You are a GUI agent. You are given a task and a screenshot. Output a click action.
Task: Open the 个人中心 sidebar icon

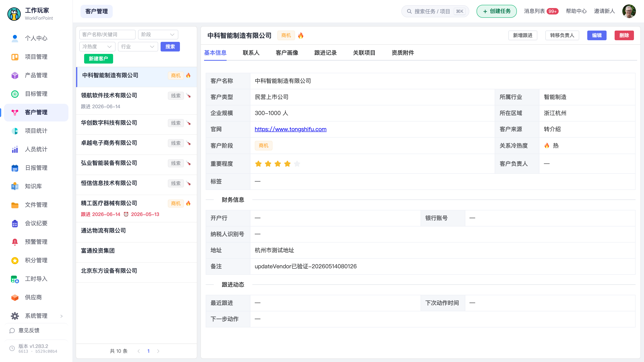pos(15,38)
